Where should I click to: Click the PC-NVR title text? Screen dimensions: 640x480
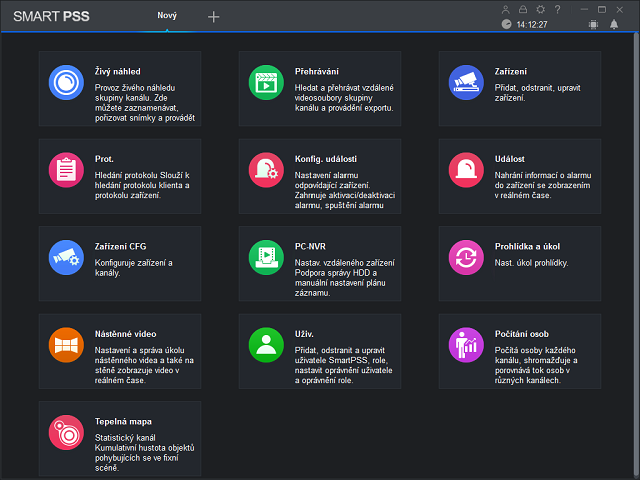click(310, 247)
